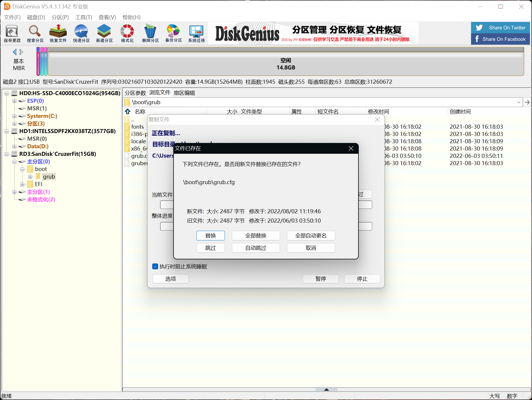This screenshot has height=400, width=532.
Task: Click the 全部替换 button
Action: click(x=256, y=235)
